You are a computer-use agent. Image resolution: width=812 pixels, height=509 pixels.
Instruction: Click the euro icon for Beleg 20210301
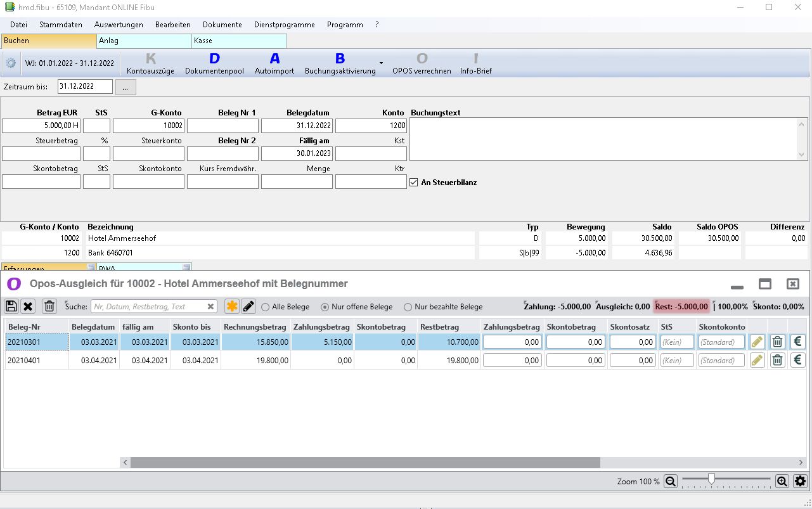pyautogui.click(x=798, y=342)
